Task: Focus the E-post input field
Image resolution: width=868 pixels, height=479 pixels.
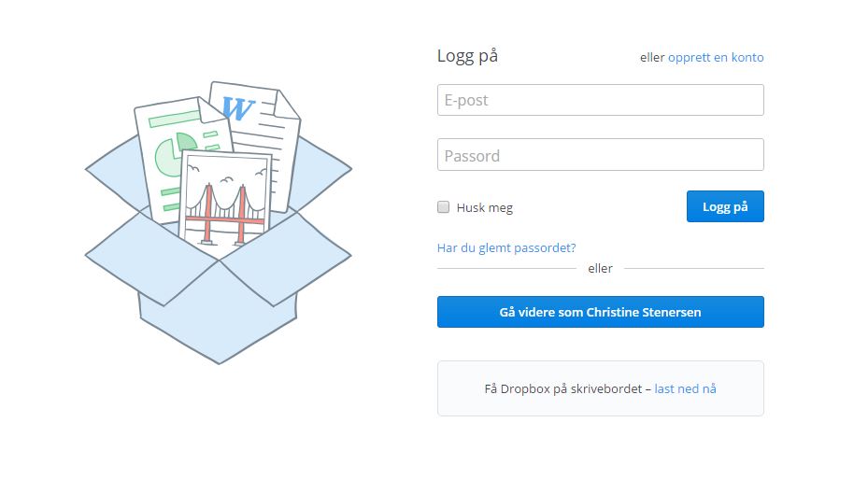Action: (600, 100)
